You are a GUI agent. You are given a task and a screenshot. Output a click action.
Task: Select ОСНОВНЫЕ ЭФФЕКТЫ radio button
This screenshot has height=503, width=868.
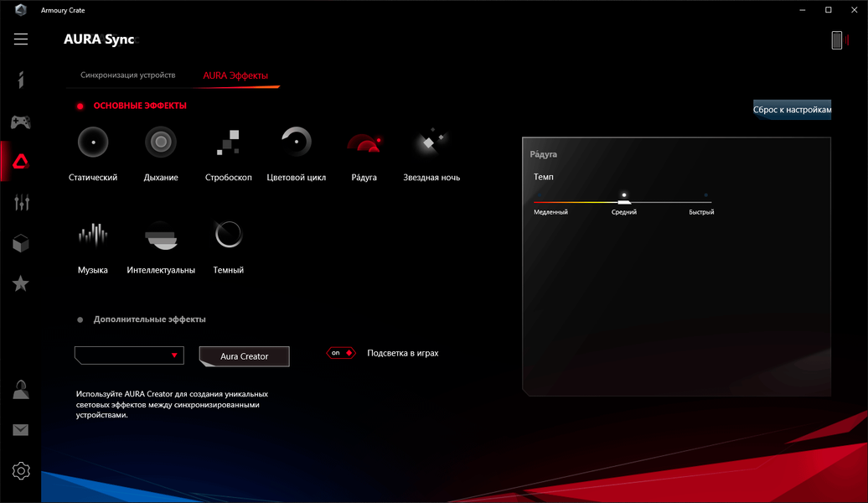coord(80,106)
